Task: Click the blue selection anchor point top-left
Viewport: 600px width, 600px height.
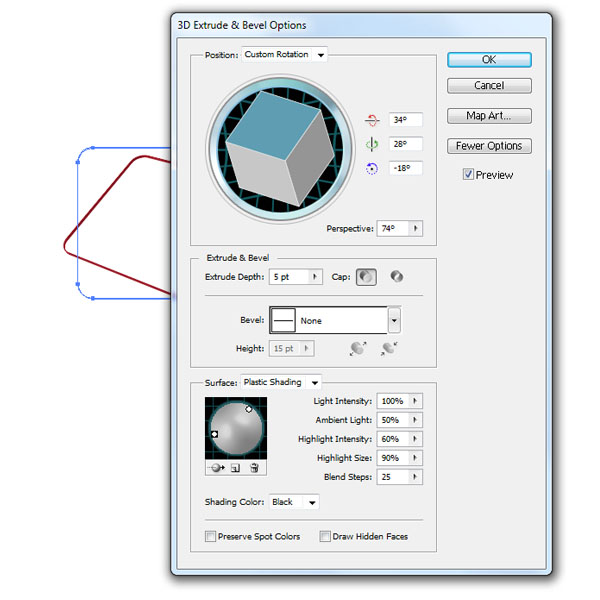Action: (x=93, y=148)
